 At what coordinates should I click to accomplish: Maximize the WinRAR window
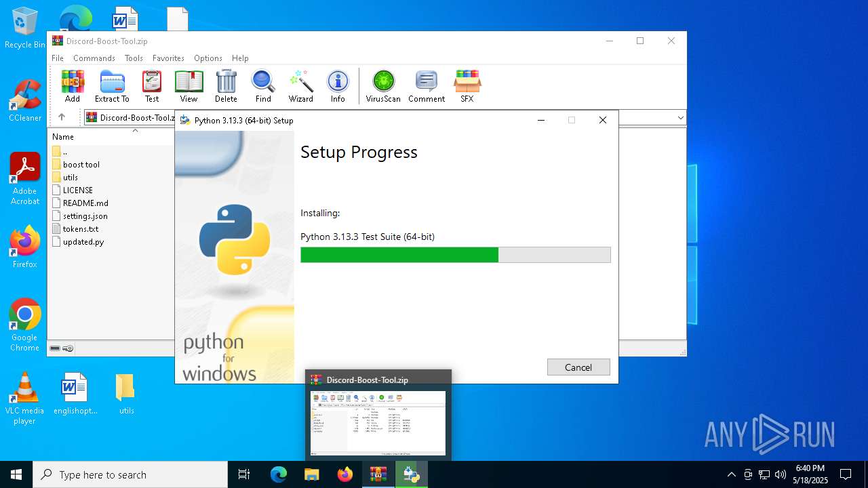(639, 41)
